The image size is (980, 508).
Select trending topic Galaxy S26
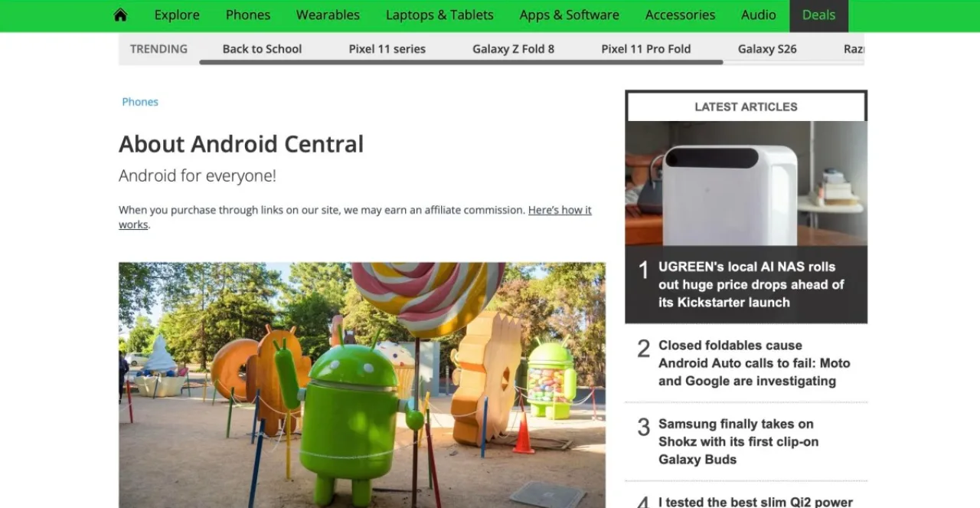pyautogui.click(x=767, y=48)
